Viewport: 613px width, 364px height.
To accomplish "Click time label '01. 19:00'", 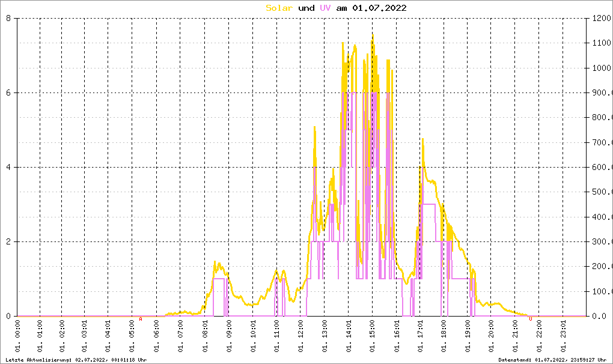I will click(468, 336).
